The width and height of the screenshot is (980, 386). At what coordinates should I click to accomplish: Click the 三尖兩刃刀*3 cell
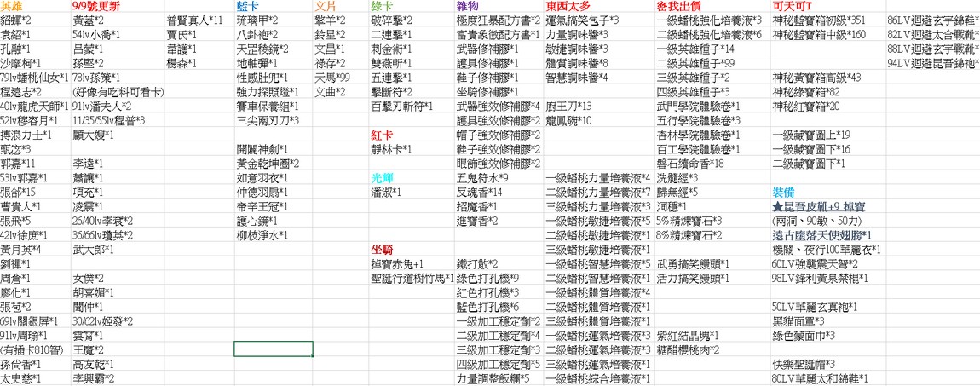pyautogui.click(x=268, y=120)
